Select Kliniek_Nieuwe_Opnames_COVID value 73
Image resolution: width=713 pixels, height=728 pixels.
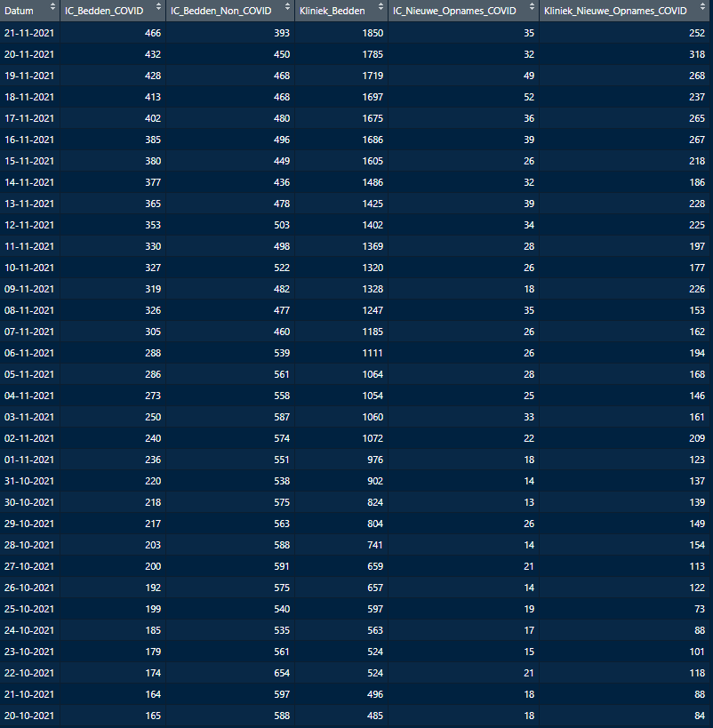(700, 610)
